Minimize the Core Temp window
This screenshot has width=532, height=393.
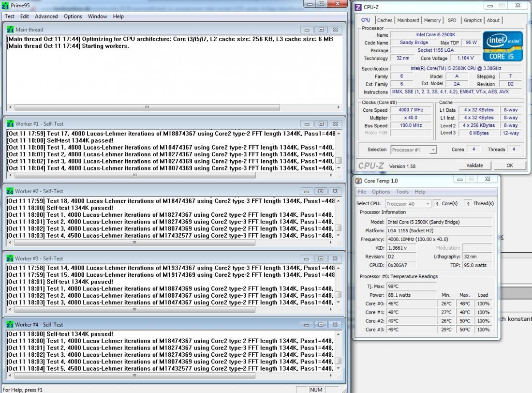click(x=460, y=180)
